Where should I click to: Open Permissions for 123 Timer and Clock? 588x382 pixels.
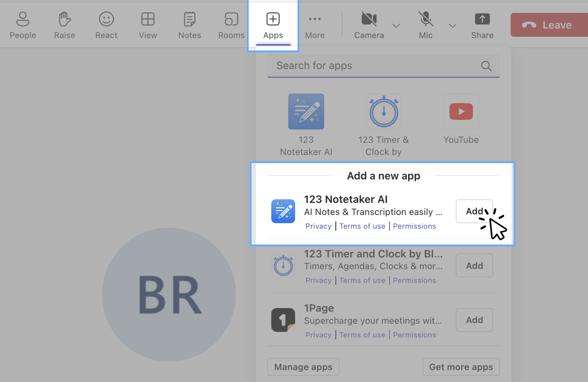tap(415, 281)
